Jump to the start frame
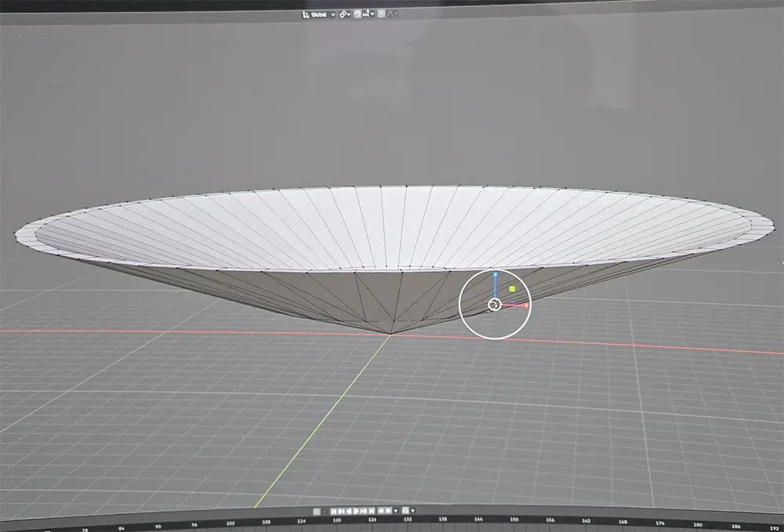 [x=333, y=512]
